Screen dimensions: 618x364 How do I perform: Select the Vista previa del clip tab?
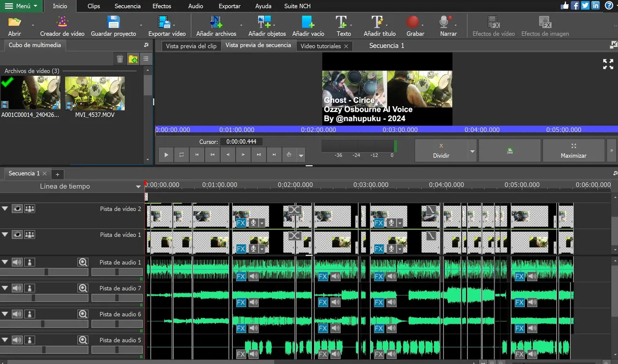click(191, 46)
